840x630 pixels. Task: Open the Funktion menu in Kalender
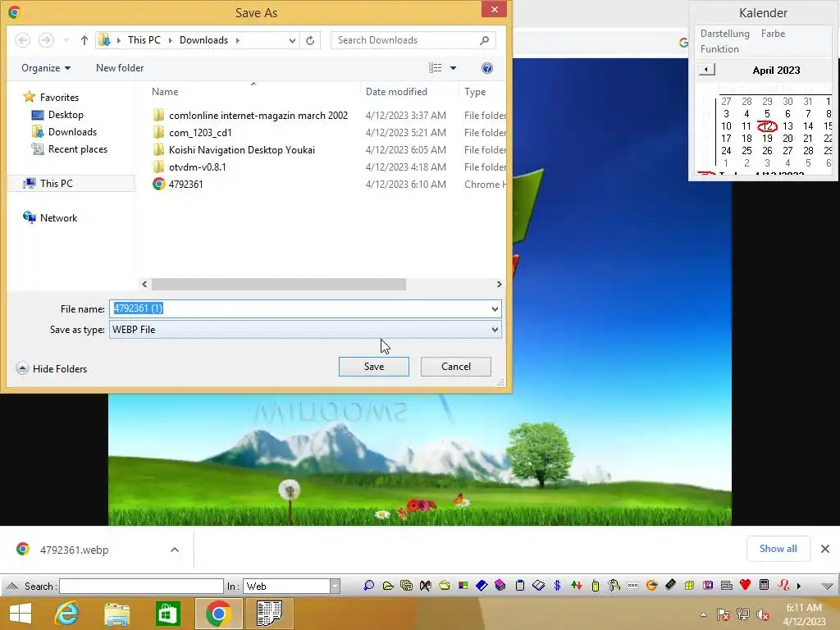pos(719,48)
